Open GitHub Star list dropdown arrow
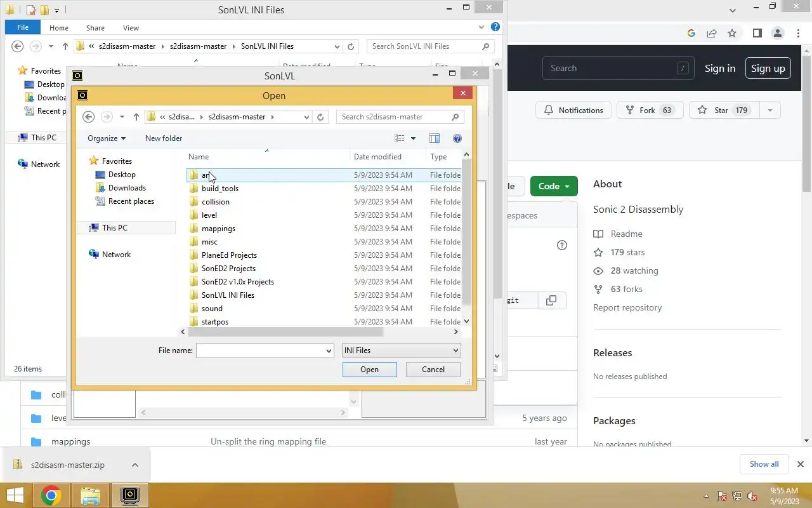The height and width of the screenshot is (508, 812). pyautogui.click(x=769, y=110)
